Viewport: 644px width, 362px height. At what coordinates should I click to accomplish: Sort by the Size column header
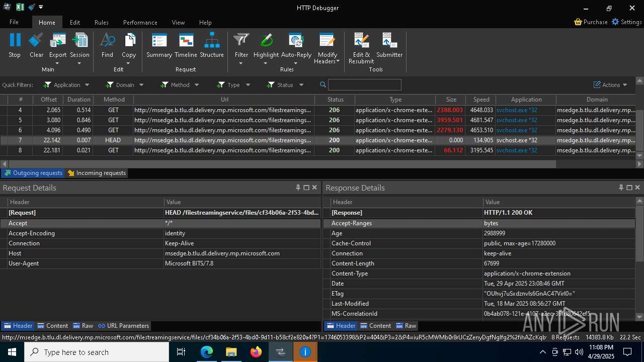point(451,100)
